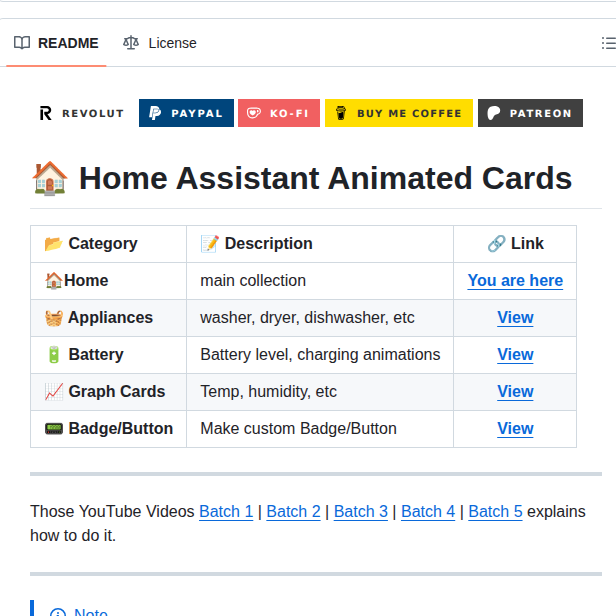Select 'Those YouTube Videos' text

coord(112,512)
